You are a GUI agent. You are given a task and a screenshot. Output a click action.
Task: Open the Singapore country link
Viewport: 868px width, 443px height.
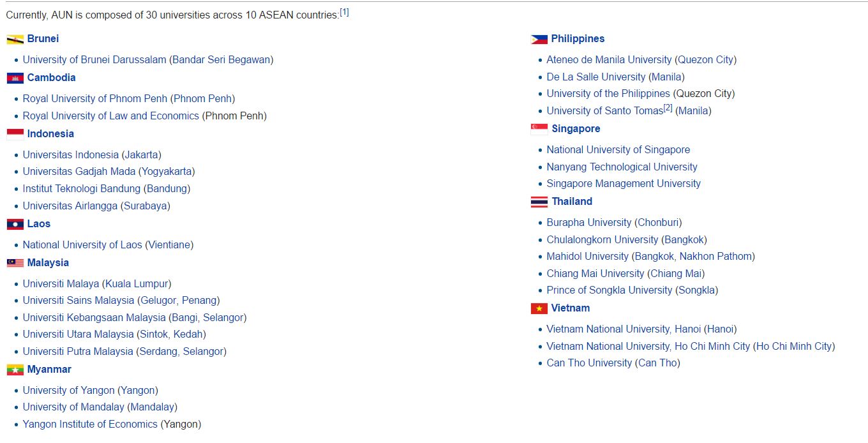pyautogui.click(x=576, y=128)
